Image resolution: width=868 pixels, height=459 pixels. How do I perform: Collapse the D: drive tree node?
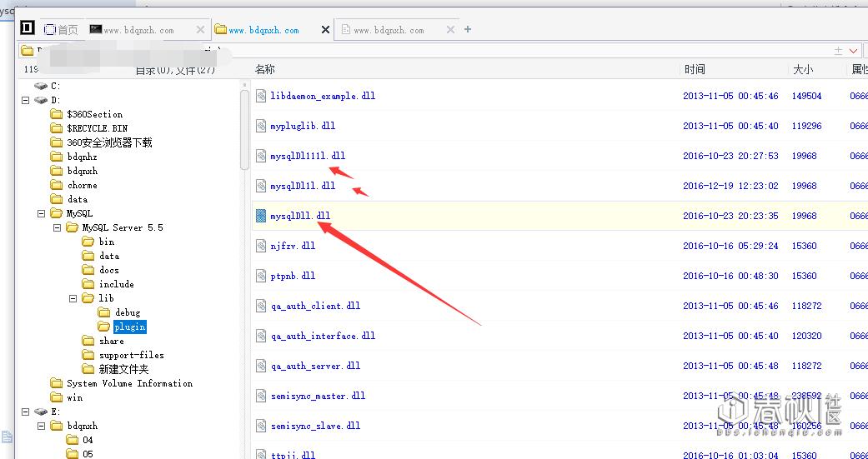(x=26, y=100)
